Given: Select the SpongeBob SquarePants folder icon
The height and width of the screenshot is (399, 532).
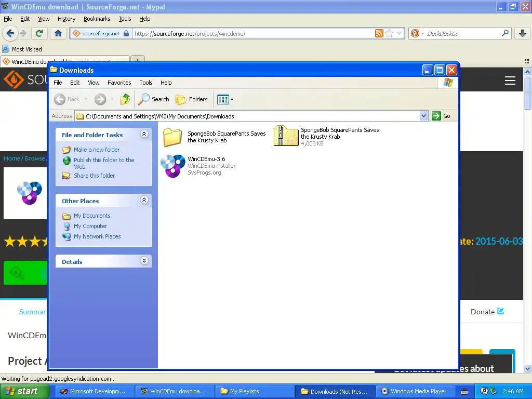Looking at the screenshot, I should pos(172,137).
